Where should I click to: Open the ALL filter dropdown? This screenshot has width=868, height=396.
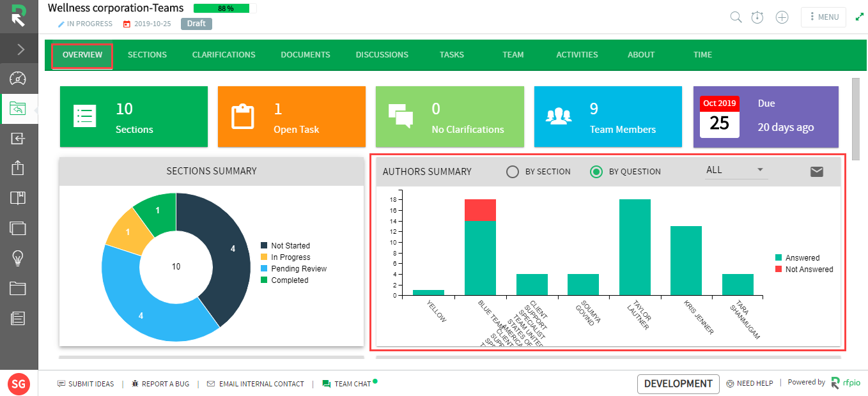[736, 171]
